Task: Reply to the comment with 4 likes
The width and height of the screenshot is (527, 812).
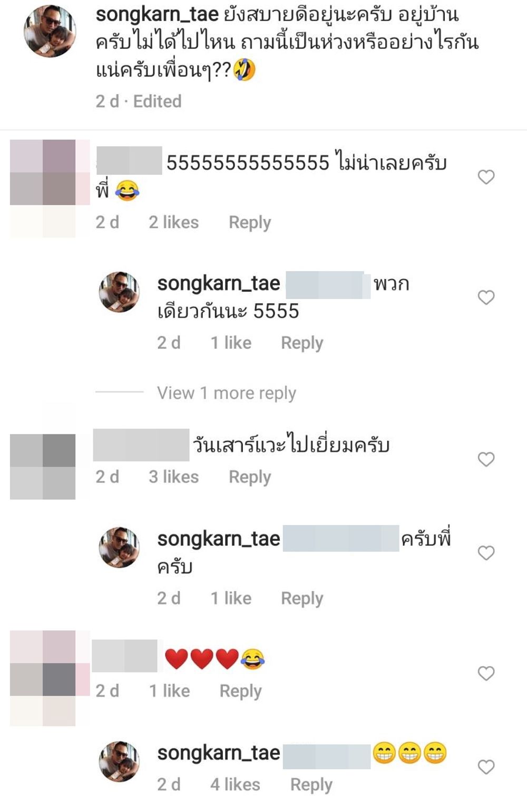Action: coord(311,785)
